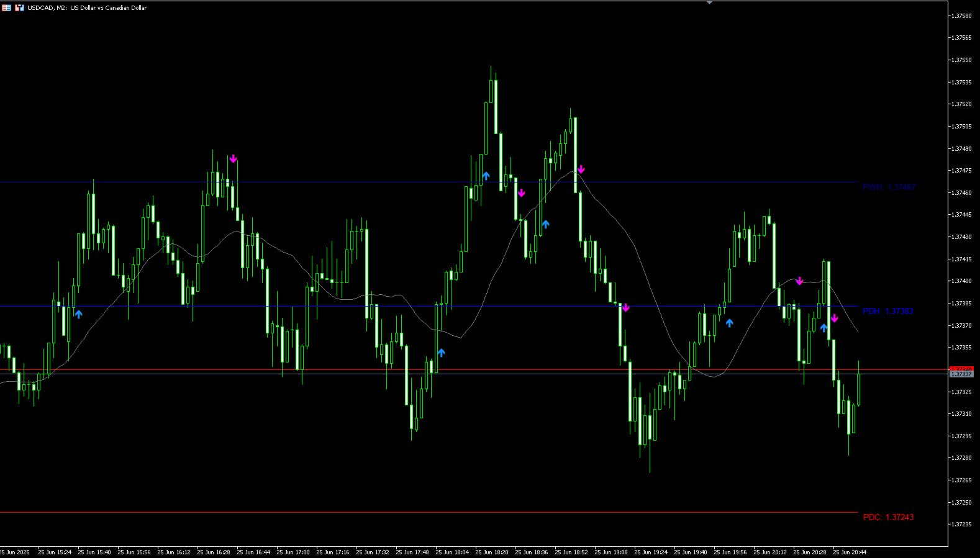Viewport: 980px width, 558px height.
Task: Click the 1.37460 price scale label
Action: point(961,193)
